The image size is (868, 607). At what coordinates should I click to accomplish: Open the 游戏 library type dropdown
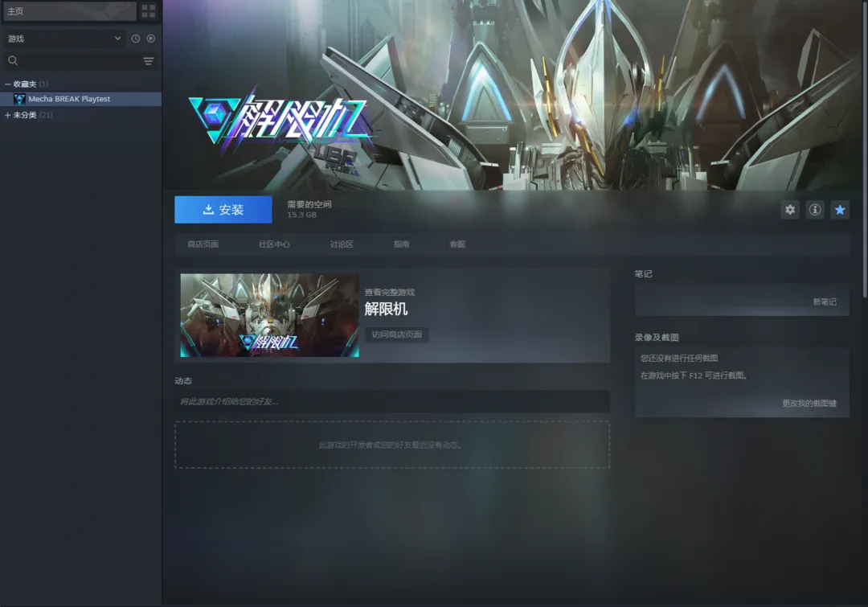coord(64,39)
